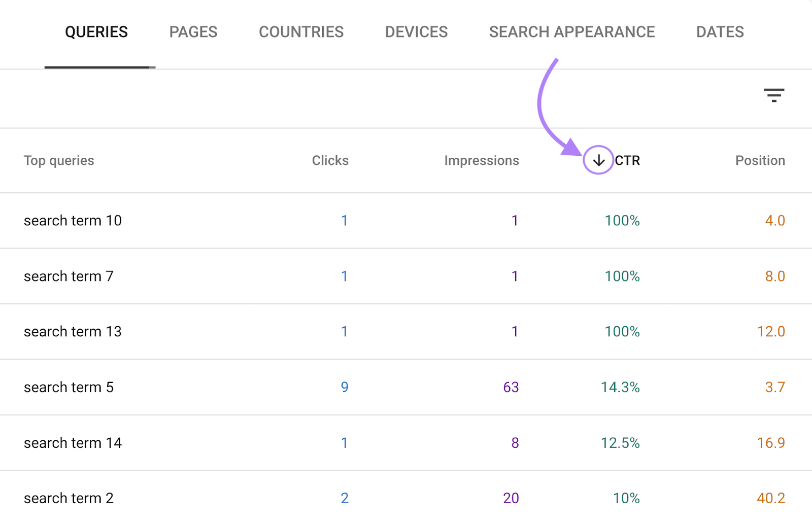Select the search term 7 query
This screenshot has width=812, height=524.
coord(69,276)
